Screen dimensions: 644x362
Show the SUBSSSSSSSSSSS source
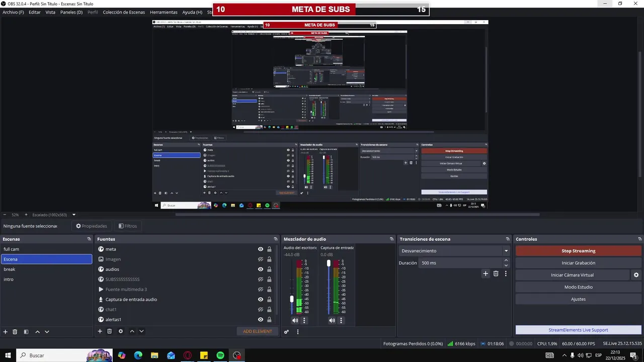261,279
